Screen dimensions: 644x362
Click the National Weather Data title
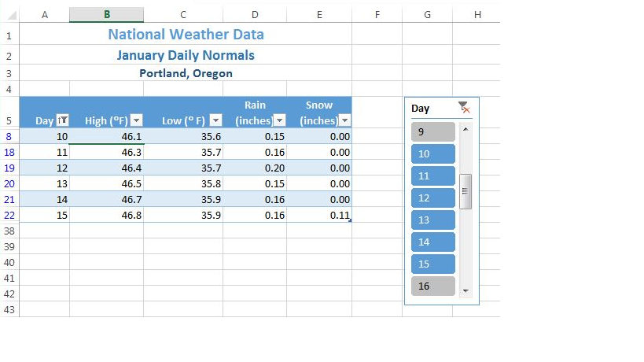tap(186, 34)
